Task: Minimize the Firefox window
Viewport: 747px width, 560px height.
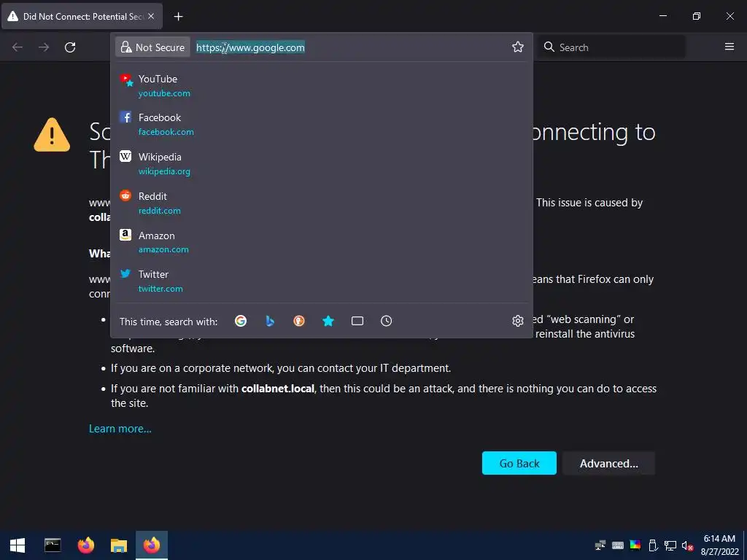Action: tap(662, 16)
